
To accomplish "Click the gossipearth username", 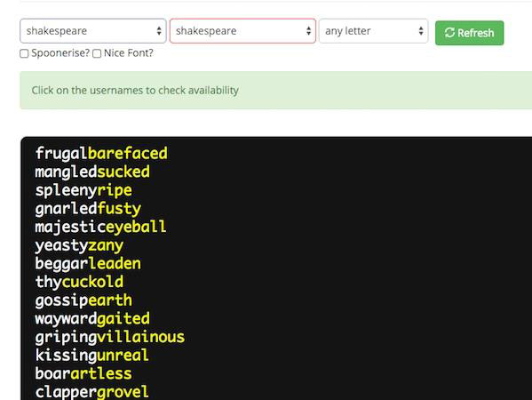I will click(x=83, y=300).
